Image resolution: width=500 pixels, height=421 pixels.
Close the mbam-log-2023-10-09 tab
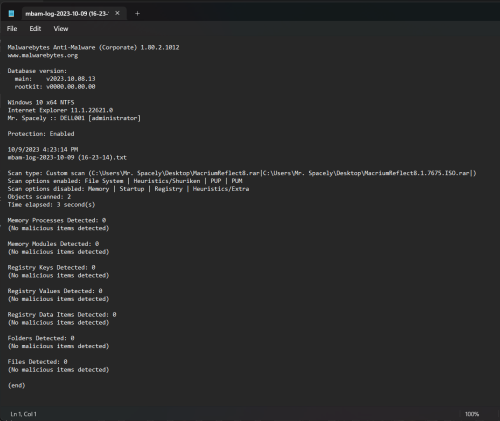[117, 13]
